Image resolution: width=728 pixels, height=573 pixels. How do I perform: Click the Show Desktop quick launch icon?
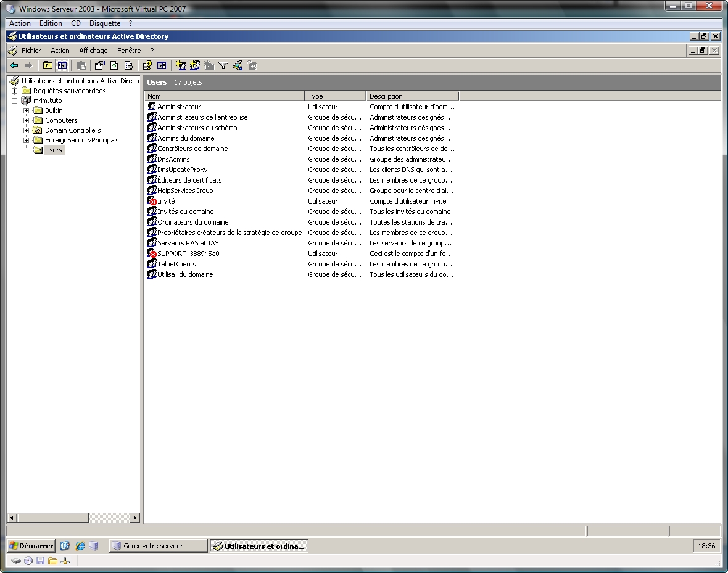tap(65, 546)
